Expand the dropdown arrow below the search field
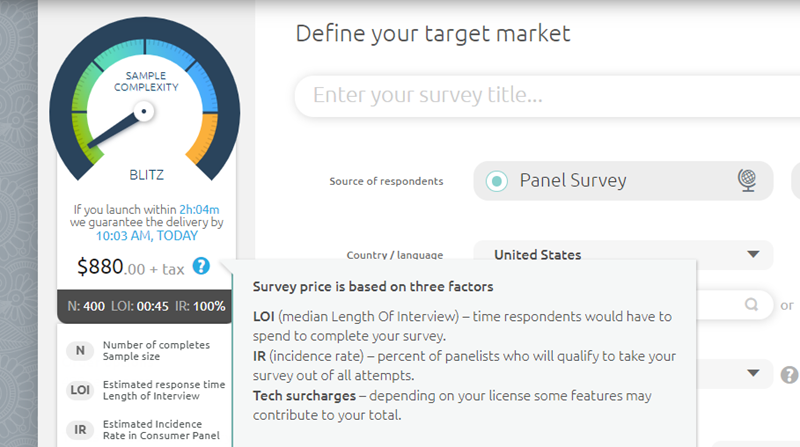 pyautogui.click(x=753, y=373)
